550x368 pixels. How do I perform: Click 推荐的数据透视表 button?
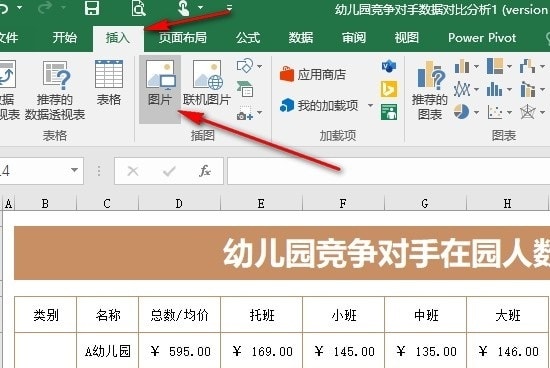(55, 90)
